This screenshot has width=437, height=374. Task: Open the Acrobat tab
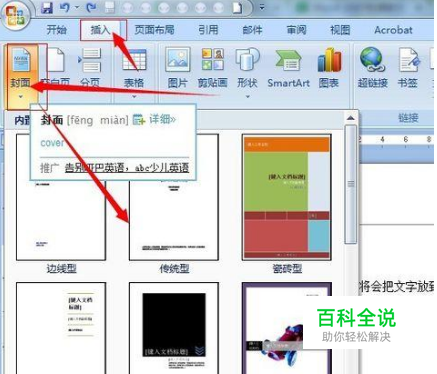[x=393, y=30]
